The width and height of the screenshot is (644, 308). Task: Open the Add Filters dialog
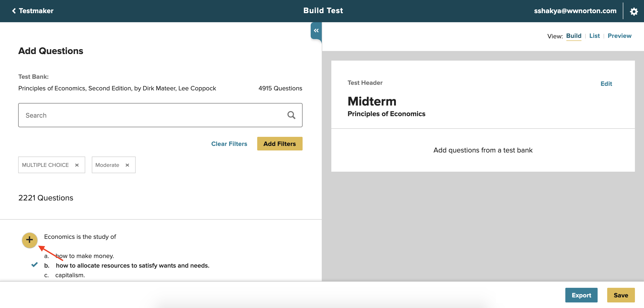(x=279, y=144)
